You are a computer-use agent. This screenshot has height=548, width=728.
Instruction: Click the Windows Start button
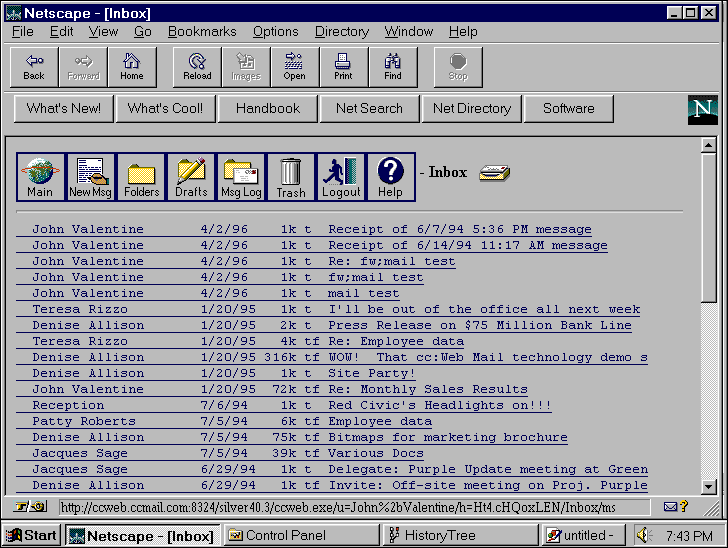[x=31, y=535]
